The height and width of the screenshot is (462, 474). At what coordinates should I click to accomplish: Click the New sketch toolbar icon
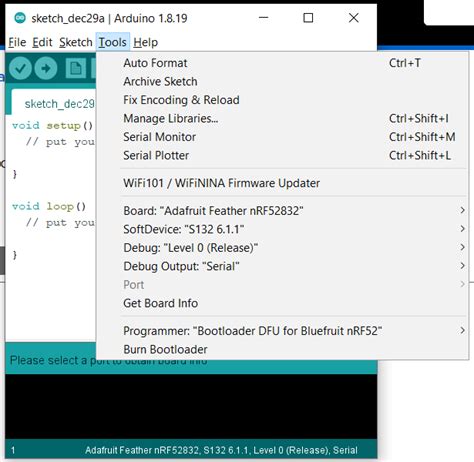tap(76, 68)
